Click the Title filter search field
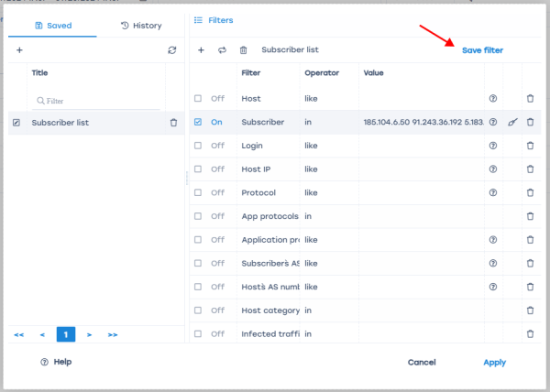This screenshot has width=550, height=392. click(x=94, y=101)
